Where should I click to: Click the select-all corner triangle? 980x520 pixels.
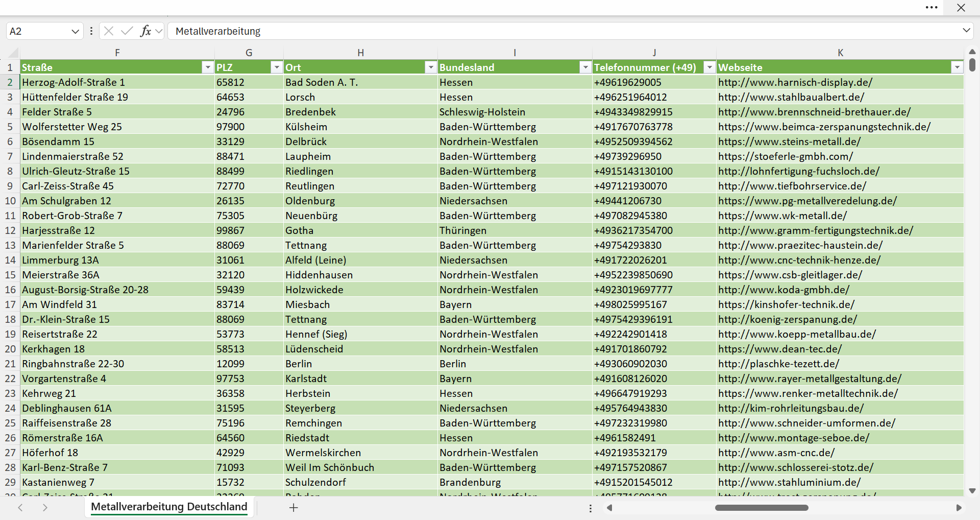click(14, 53)
